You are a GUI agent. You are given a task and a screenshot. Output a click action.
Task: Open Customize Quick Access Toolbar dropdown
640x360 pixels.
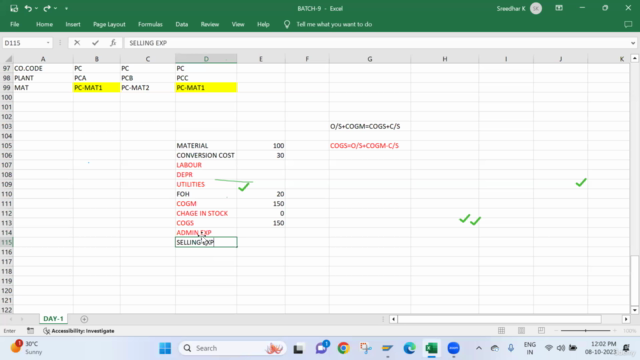tap(66, 9)
